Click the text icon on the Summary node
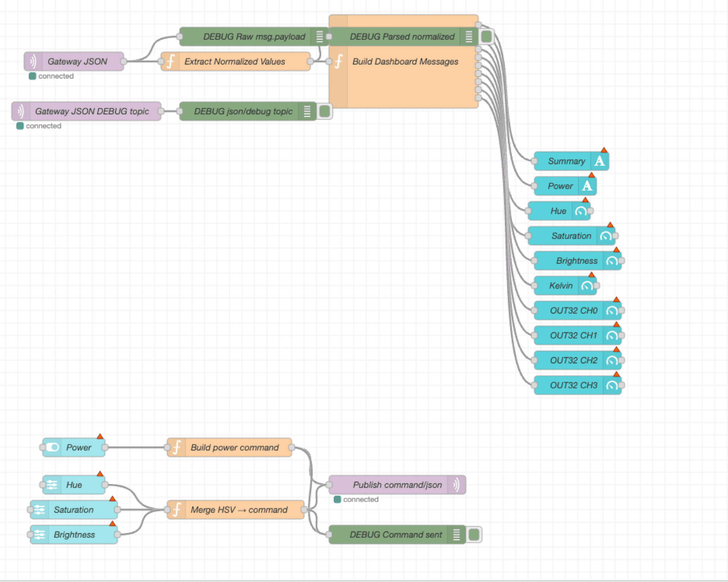The image size is (728, 582). click(x=600, y=161)
